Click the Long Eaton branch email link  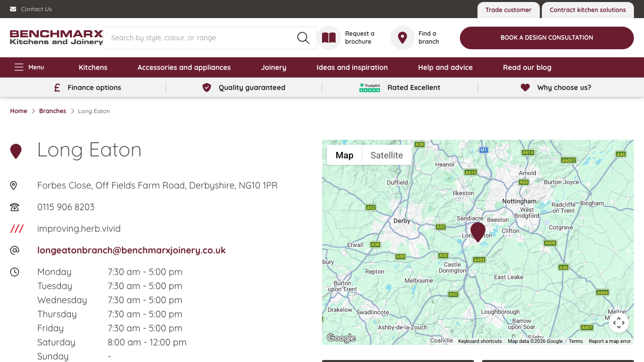click(131, 250)
